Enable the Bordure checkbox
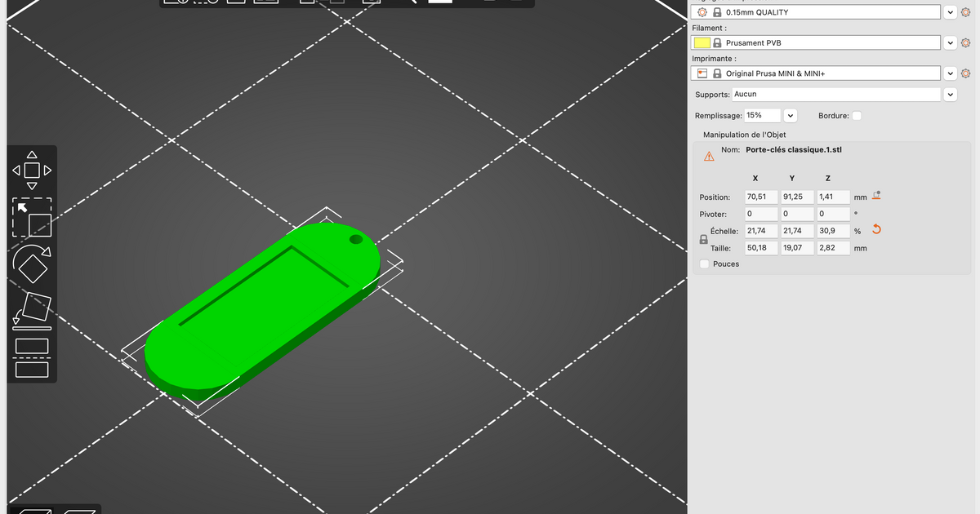The width and height of the screenshot is (980, 514). point(856,115)
